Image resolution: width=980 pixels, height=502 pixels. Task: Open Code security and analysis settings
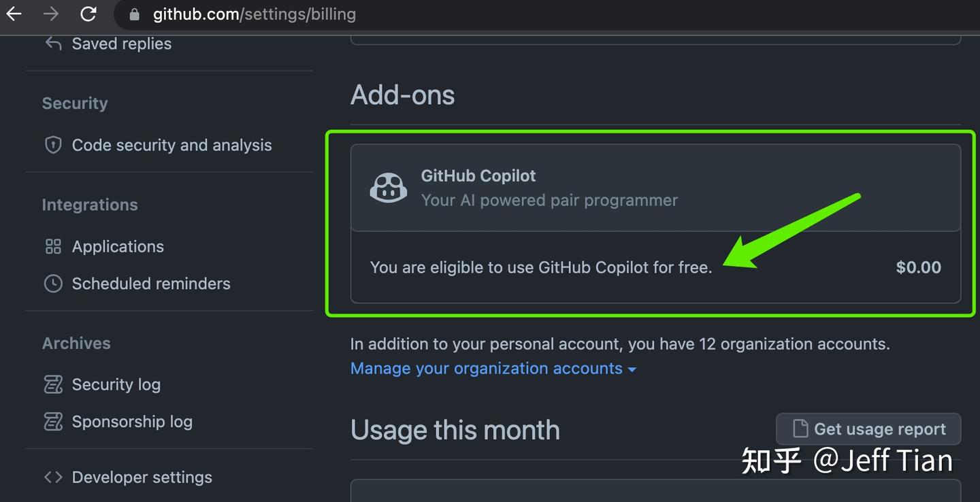coord(171,145)
